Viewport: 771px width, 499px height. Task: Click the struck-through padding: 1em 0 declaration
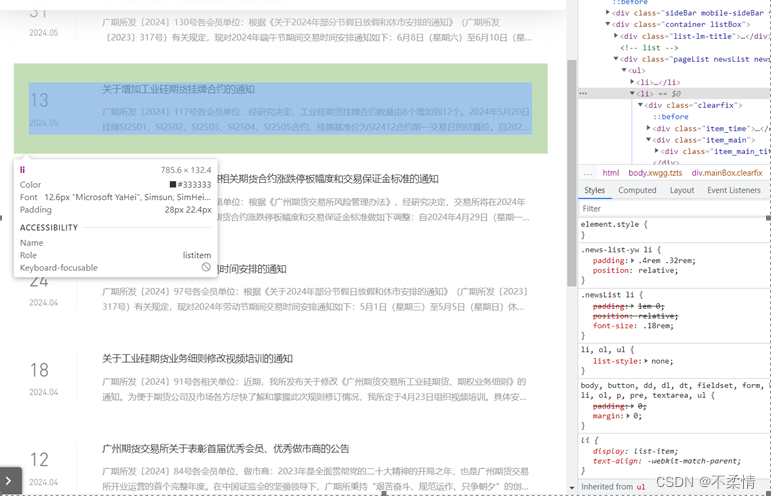tap(628, 306)
